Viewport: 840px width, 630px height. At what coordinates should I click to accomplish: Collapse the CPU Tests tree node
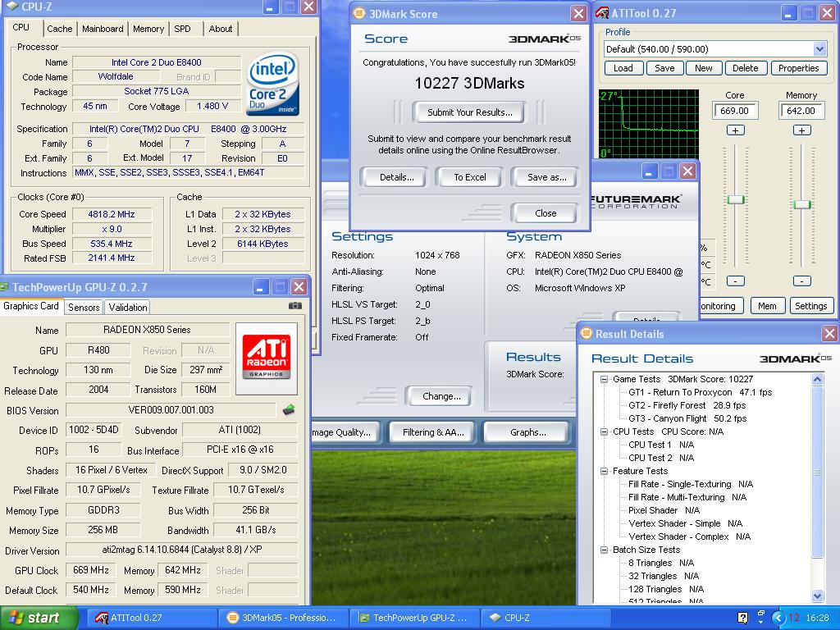tap(605, 431)
